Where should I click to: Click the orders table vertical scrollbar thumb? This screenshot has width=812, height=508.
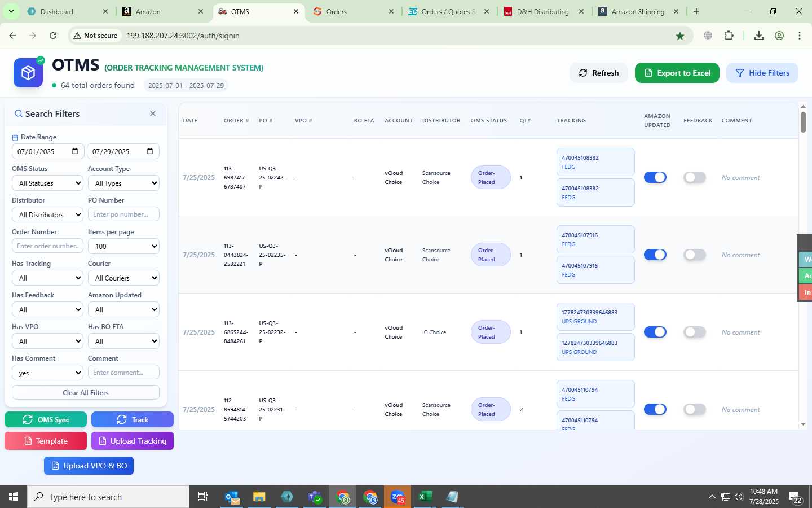803,122
